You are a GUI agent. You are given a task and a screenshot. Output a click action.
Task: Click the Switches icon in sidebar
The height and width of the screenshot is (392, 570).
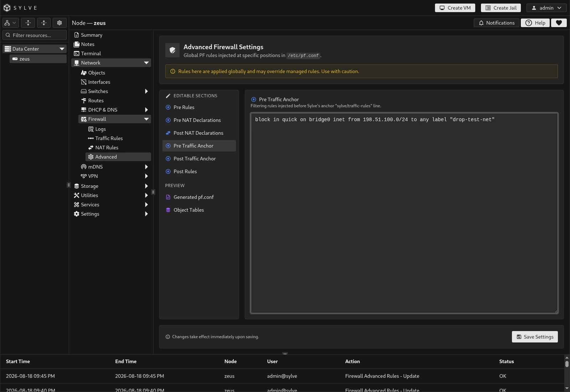tap(84, 91)
